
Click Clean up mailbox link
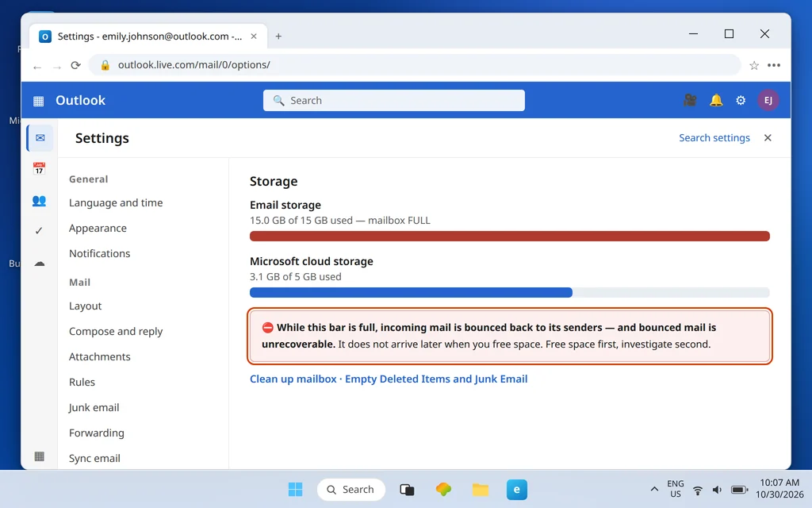tap(293, 379)
